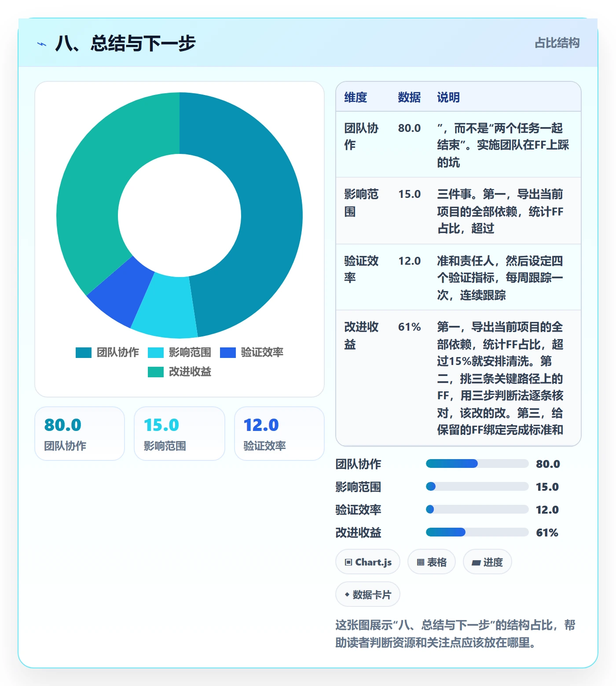Click the 影响范围 progress bar

pyautogui.click(x=477, y=486)
